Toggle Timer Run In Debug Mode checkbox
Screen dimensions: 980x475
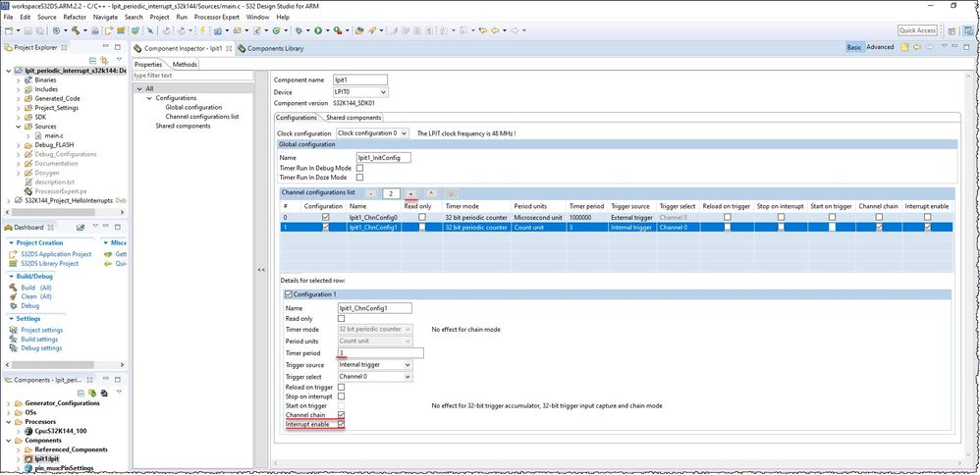359,168
